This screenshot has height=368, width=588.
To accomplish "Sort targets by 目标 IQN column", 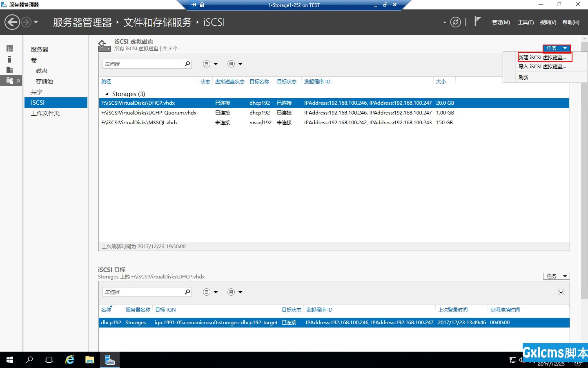I will 165,310.
